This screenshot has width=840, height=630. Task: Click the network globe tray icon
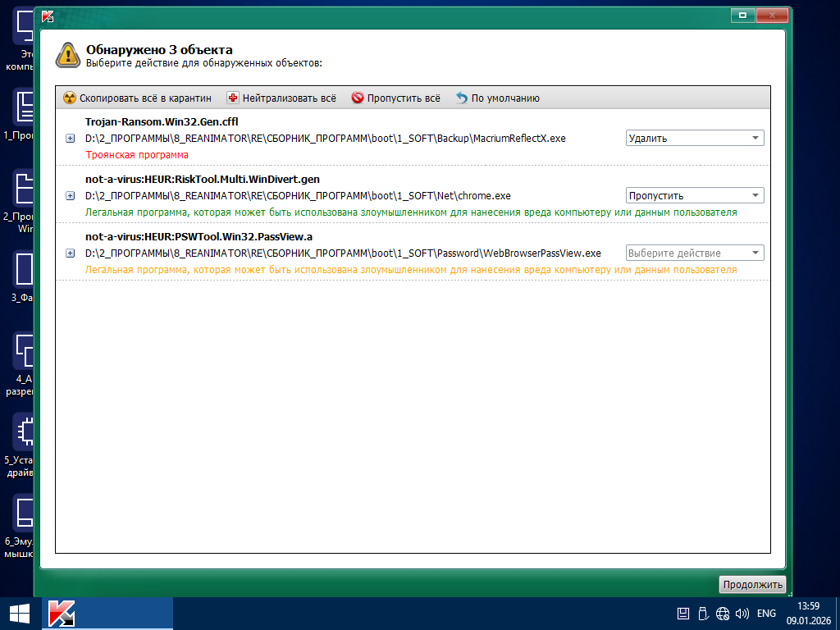point(723,614)
